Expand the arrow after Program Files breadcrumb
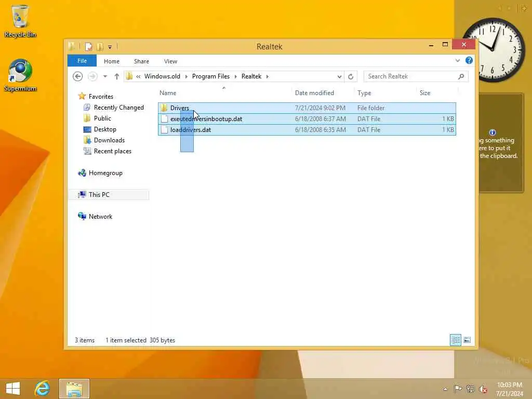This screenshot has width=532, height=399. [x=235, y=76]
